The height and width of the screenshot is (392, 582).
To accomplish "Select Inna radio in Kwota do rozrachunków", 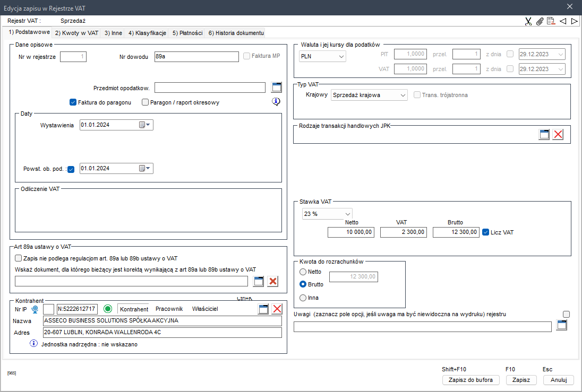I will pos(303,298).
